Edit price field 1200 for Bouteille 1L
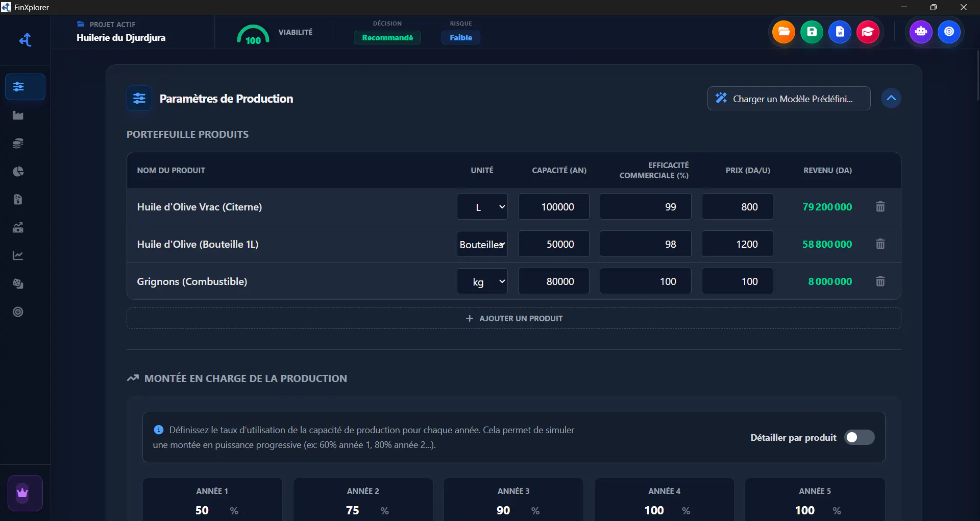The width and height of the screenshot is (980, 521). pyautogui.click(x=738, y=244)
